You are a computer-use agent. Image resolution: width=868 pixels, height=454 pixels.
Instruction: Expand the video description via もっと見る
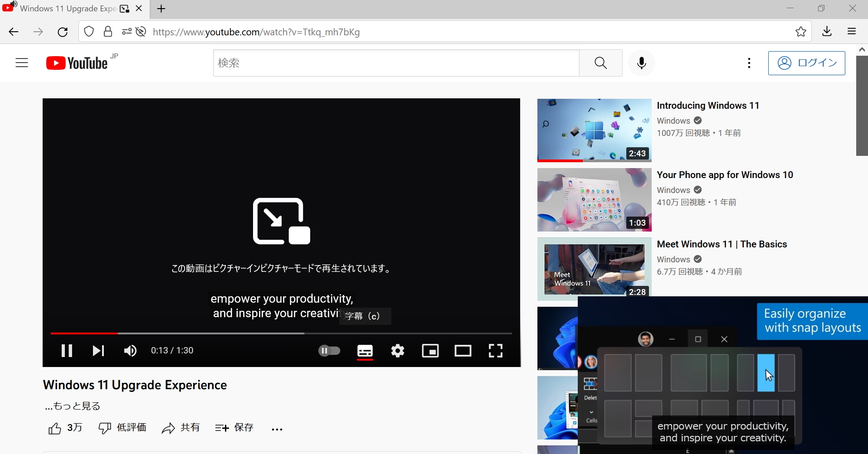(x=72, y=406)
